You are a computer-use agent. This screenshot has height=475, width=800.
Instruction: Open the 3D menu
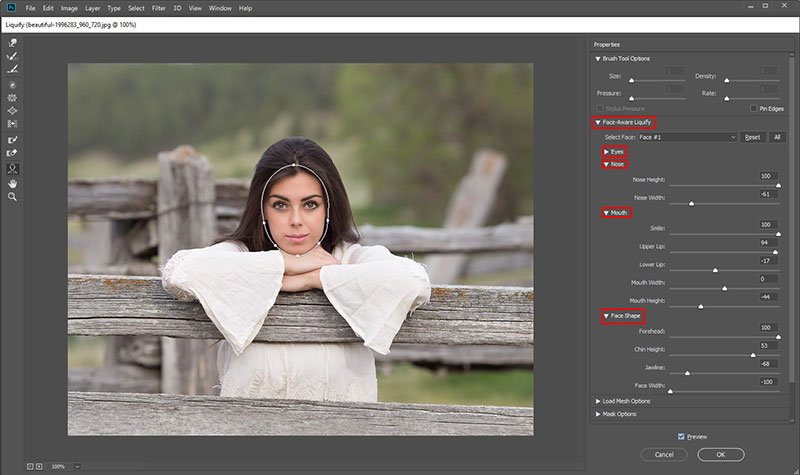pyautogui.click(x=177, y=8)
